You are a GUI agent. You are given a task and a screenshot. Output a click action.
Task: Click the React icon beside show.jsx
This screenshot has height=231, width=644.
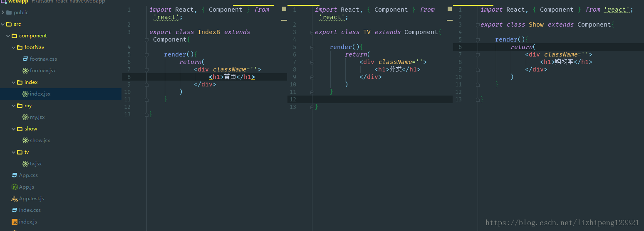click(25, 140)
